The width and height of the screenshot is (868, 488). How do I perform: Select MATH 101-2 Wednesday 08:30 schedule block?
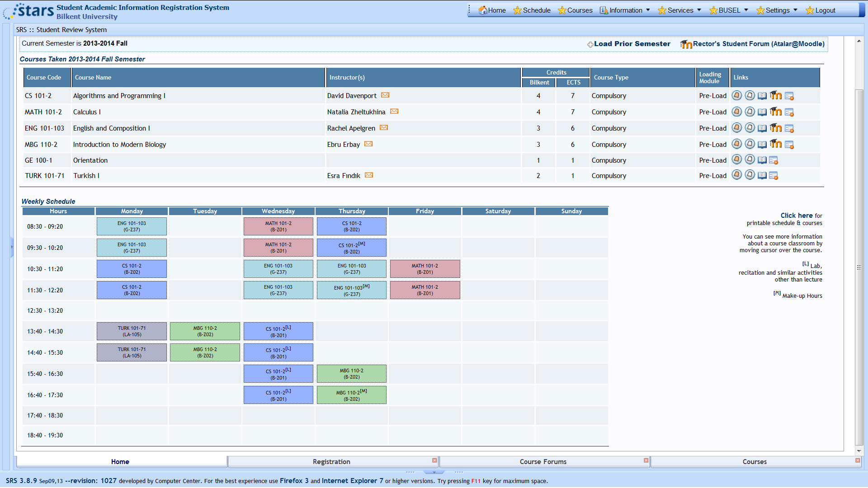coord(278,226)
